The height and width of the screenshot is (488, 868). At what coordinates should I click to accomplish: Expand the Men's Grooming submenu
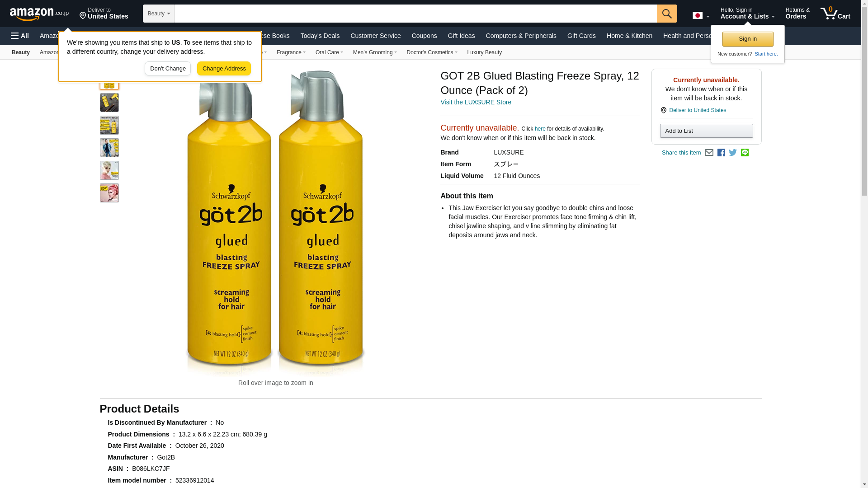(375, 52)
